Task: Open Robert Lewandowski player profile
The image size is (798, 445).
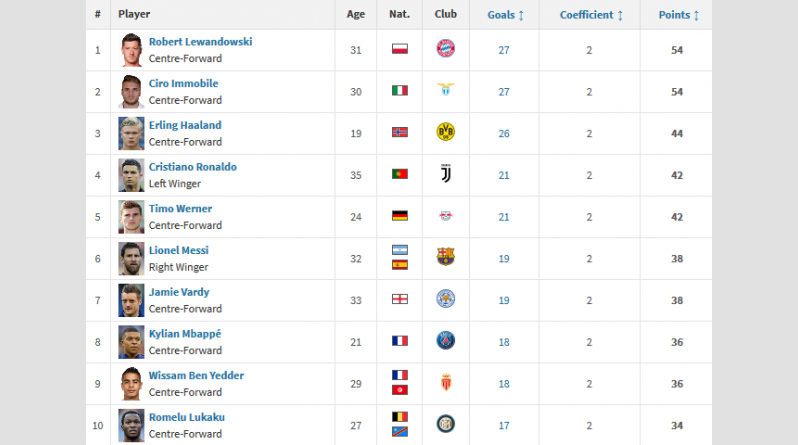Action: coord(200,42)
